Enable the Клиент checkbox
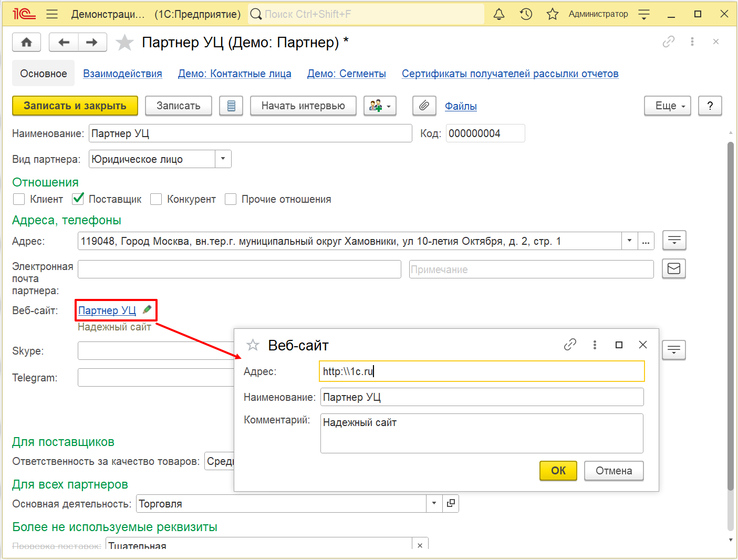738x560 pixels. [19, 199]
